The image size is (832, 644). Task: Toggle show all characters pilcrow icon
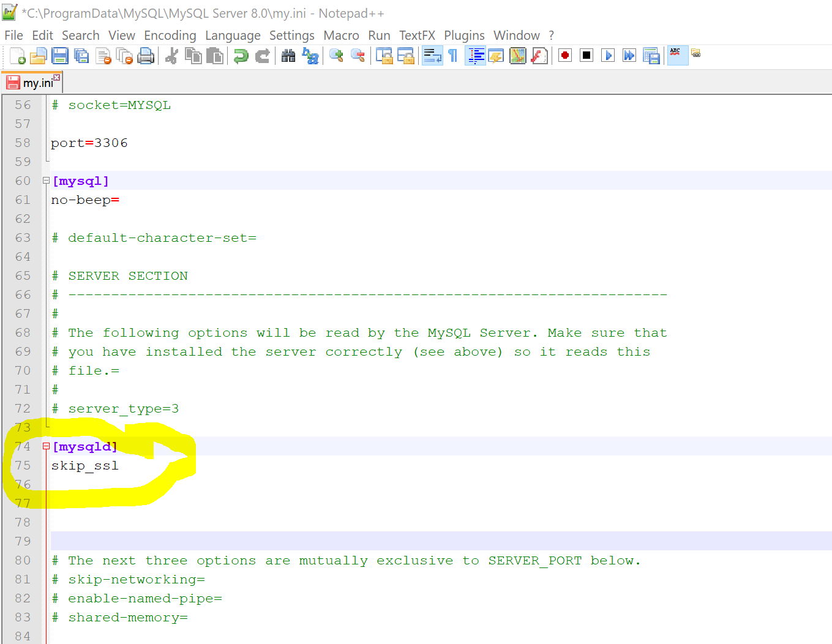pyautogui.click(x=453, y=56)
